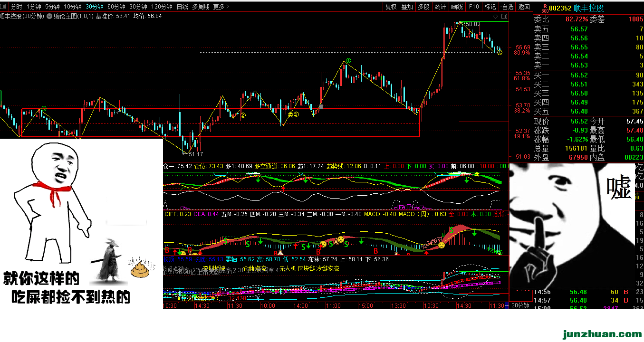Click the 最高 57.48 value
644x342 pixels.
pyautogui.click(x=634, y=130)
